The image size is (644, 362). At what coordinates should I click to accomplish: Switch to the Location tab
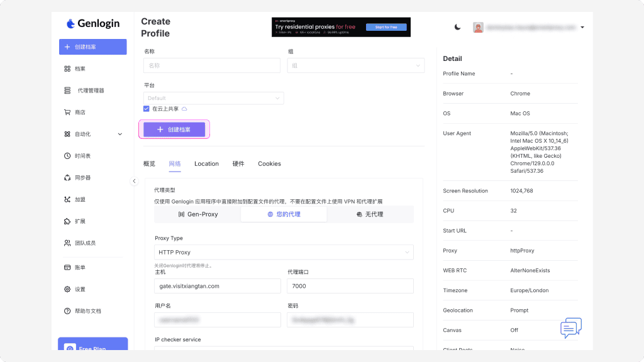point(206,164)
